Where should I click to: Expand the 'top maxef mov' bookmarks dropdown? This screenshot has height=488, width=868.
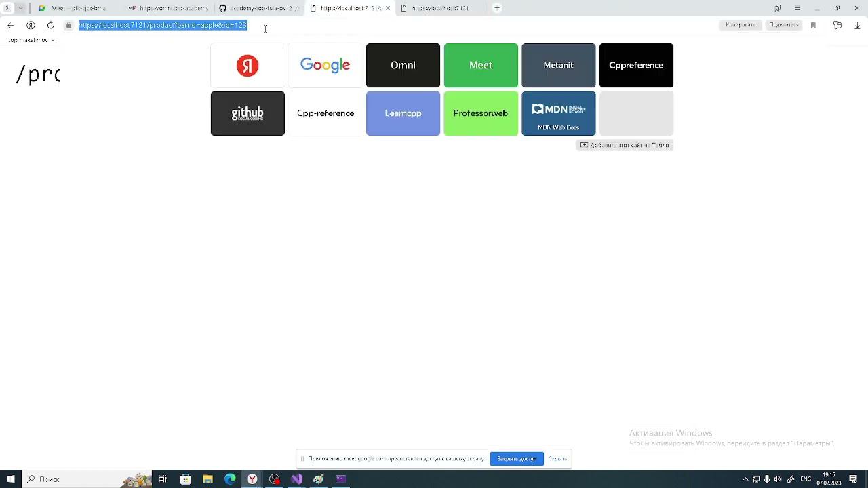pos(31,40)
